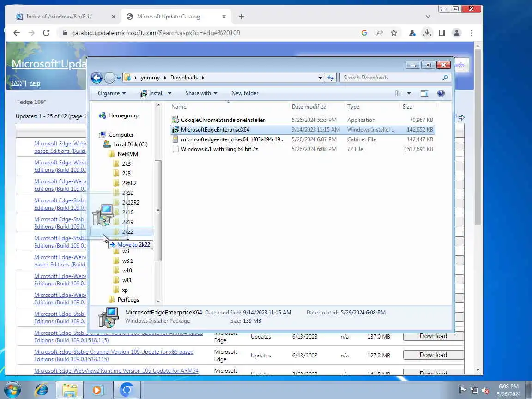This screenshot has height=399, width=532.
Task: Select the 2k22 folder
Action: tap(127, 232)
